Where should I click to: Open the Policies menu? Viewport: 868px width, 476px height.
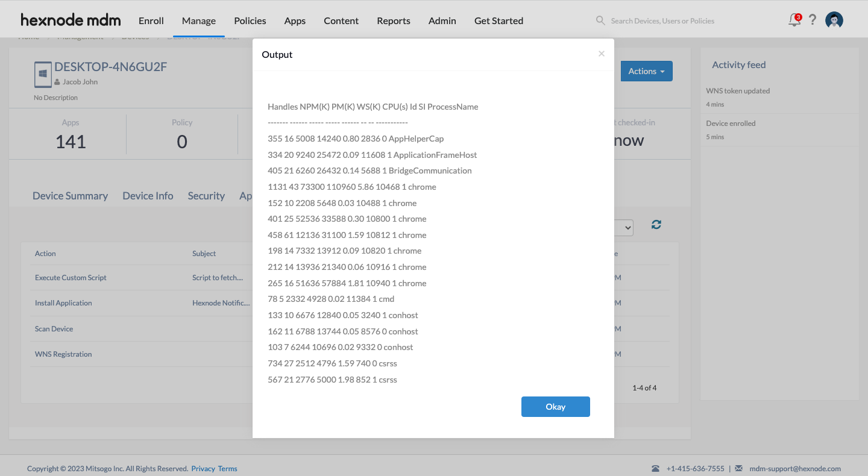point(250,20)
